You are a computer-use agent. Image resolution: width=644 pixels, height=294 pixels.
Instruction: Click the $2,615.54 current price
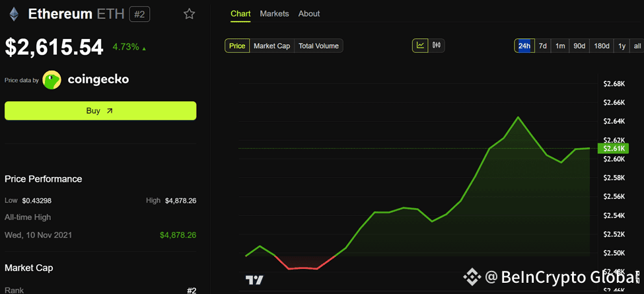click(x=54, y=47)
